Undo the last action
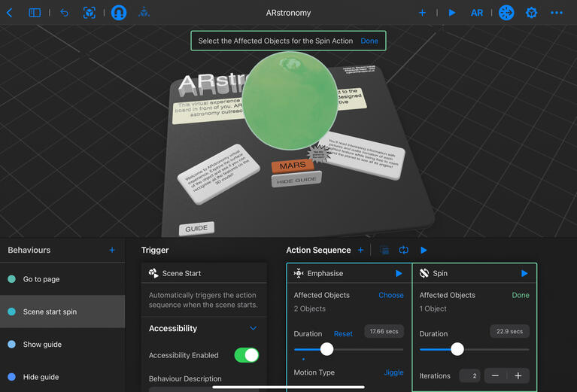Viewport: 577px width, 392px height. (65, 13)
